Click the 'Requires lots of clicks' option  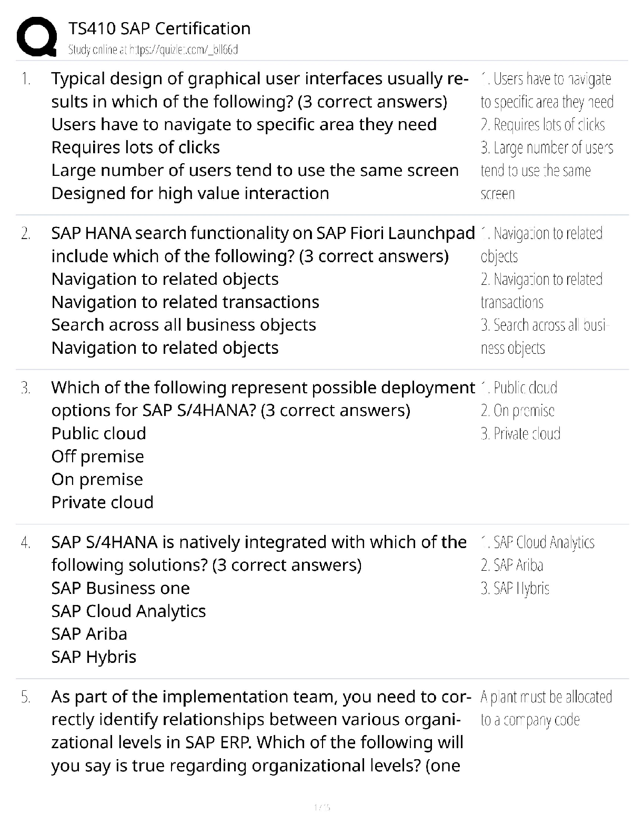point(135,147)
